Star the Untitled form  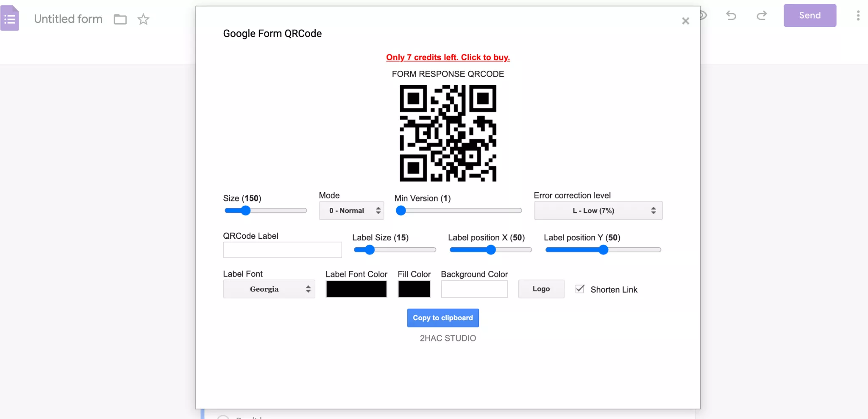click(x=143, y=19)
